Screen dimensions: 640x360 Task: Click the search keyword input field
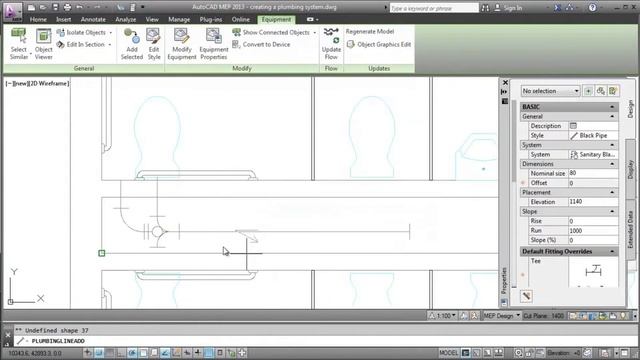coord(434,8)
